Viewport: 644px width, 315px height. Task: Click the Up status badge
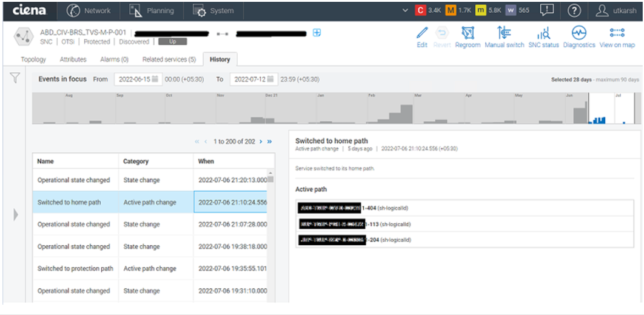click(172, 41)
